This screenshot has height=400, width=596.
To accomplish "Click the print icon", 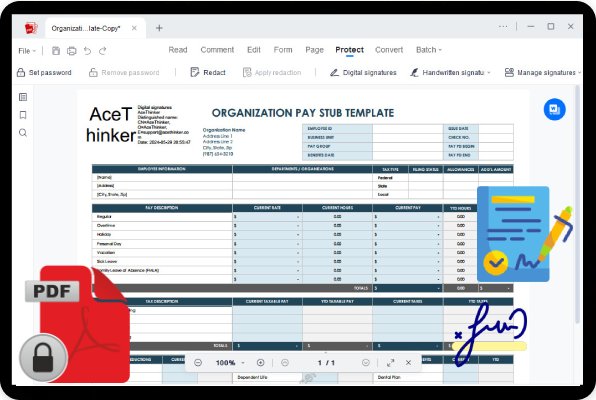I will [x=71, y=51].
